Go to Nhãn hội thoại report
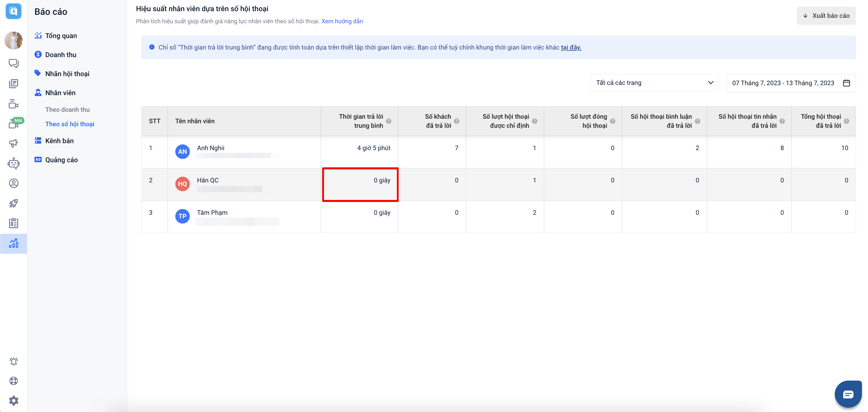The width and height of the screenshot is (868, 412). (x=67, y=74)
